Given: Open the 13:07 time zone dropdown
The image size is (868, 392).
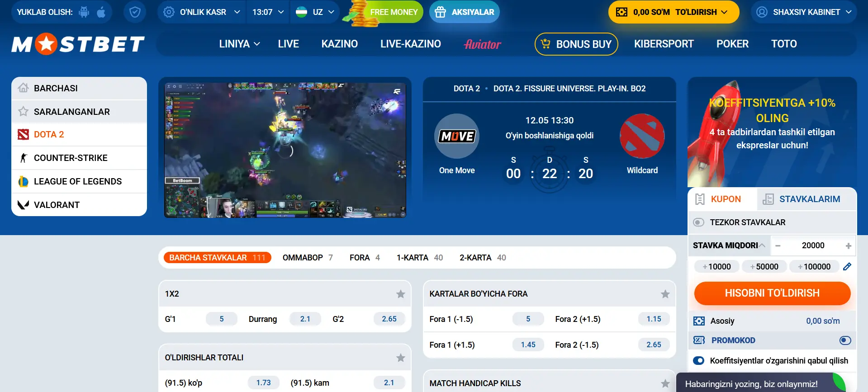Looking at the screenshot, I should pyautogui.click(x=268, y=12).
